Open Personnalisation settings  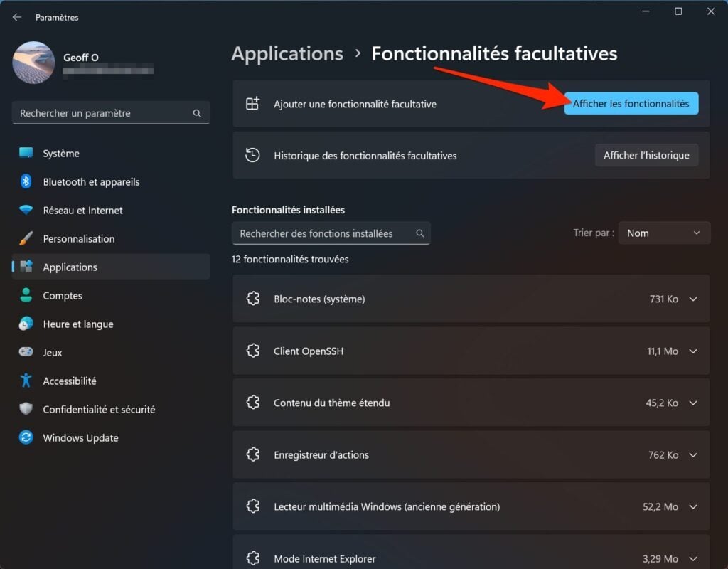pyautogui.click(x=111, y=238)
